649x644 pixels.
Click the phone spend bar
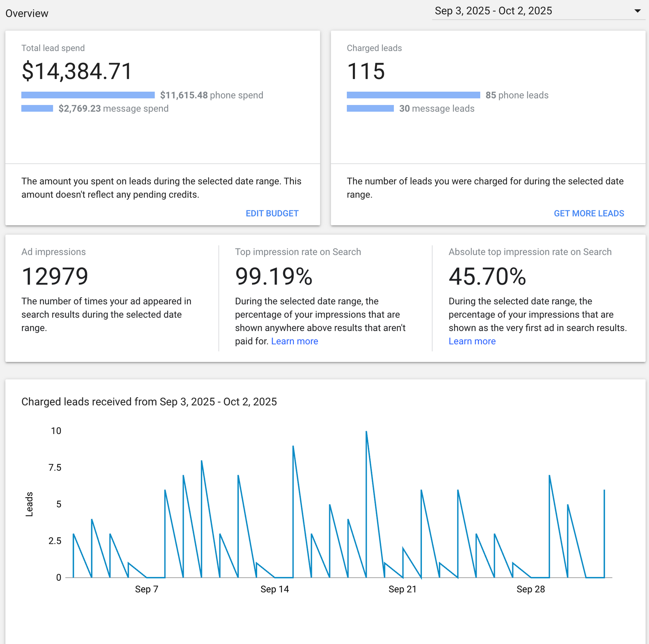point(88,95)
